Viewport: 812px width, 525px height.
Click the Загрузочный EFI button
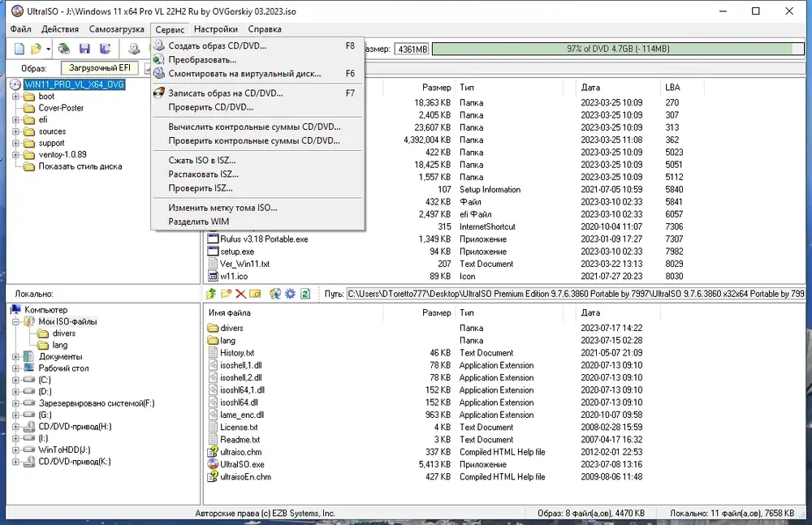(100, 68)
